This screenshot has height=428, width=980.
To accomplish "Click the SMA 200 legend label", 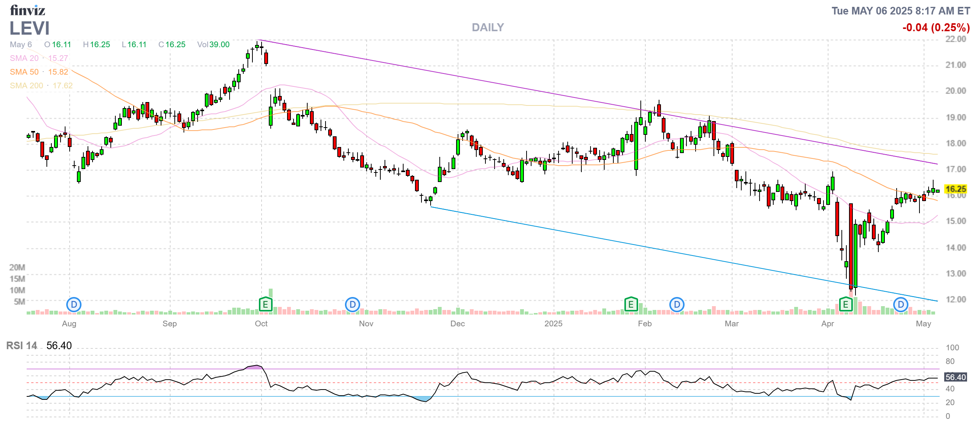I will [x=26, y=86].
